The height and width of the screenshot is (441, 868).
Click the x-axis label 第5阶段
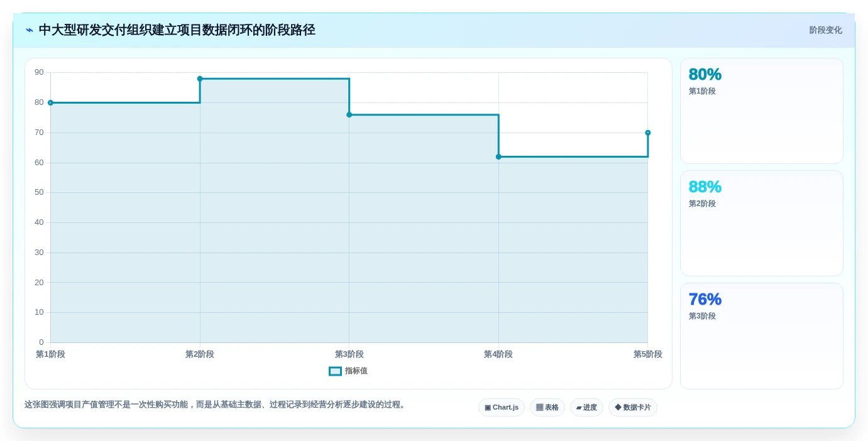coord(648,354)
